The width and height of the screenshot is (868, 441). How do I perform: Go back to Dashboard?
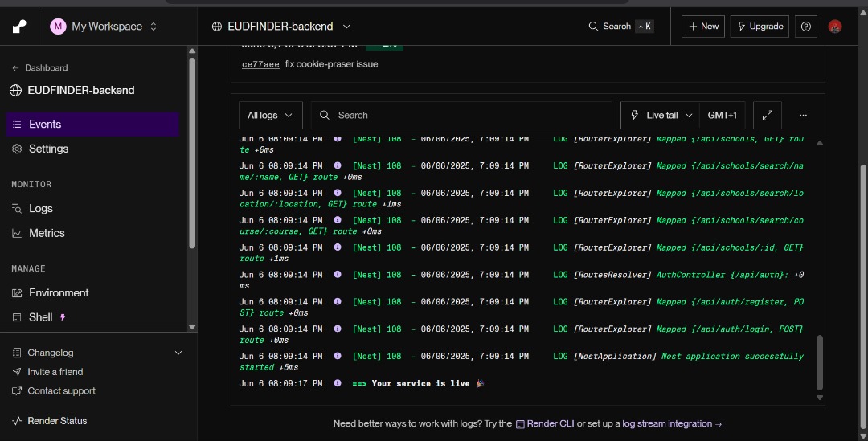point(40,67)
